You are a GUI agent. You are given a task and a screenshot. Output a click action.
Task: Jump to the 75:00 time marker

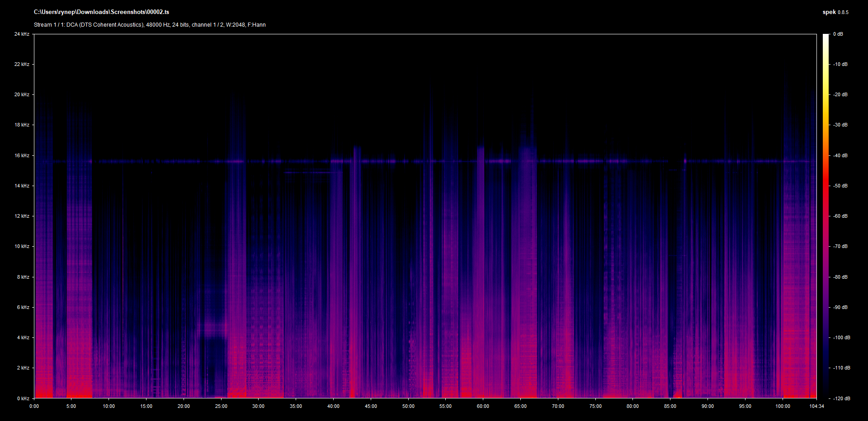click(x=595, y=406)
